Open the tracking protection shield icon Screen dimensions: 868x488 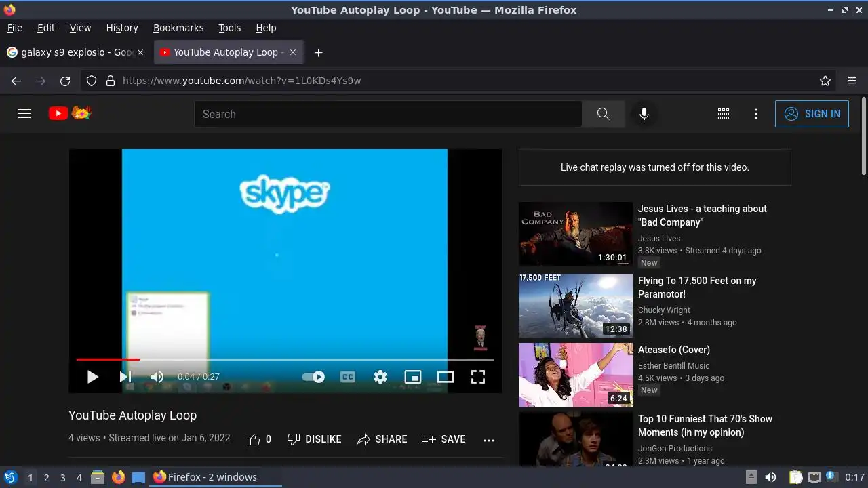tap(92, 81)
